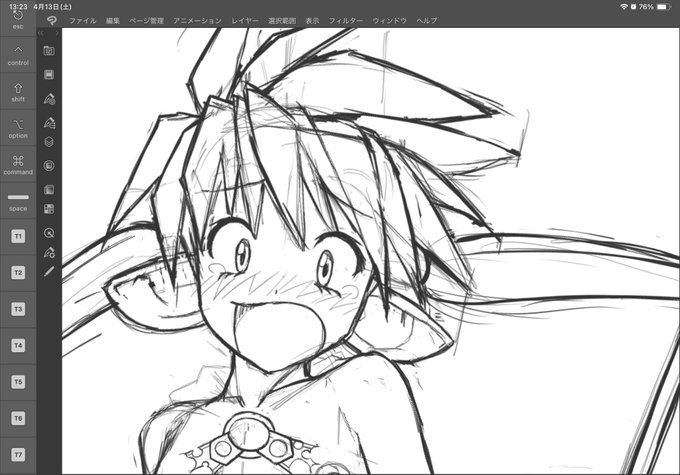Tap the T7 shortcut key

tap(18, 455)
